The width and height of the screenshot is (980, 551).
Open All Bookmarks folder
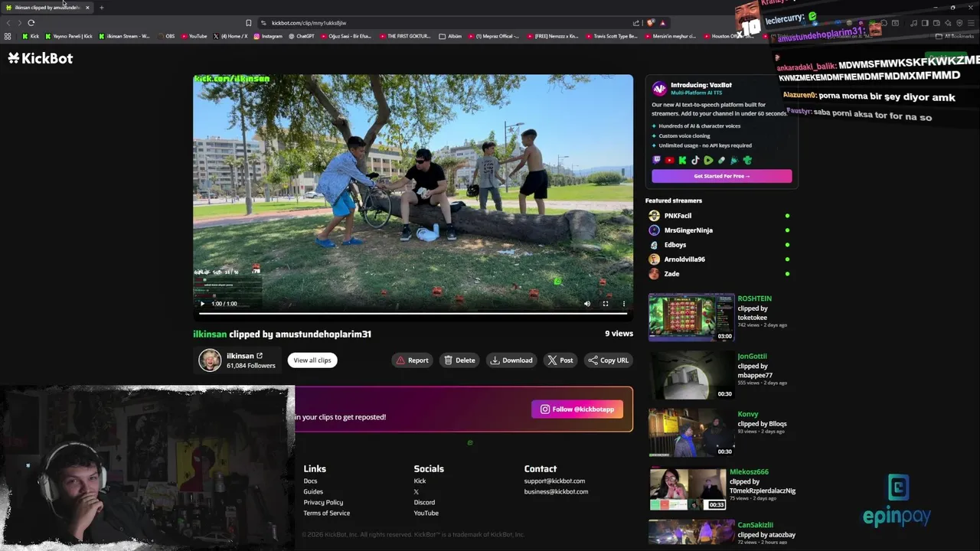coord(955,36)
